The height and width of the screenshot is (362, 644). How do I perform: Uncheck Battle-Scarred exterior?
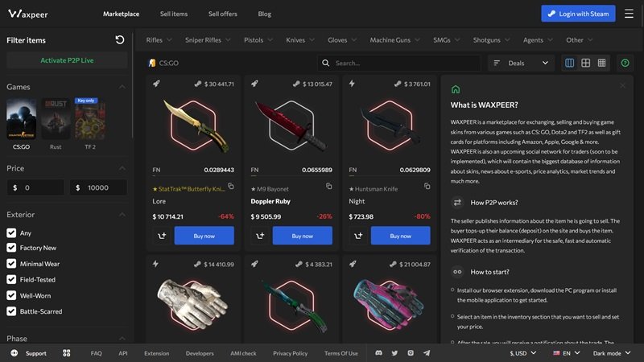click(x=11, y=311)
